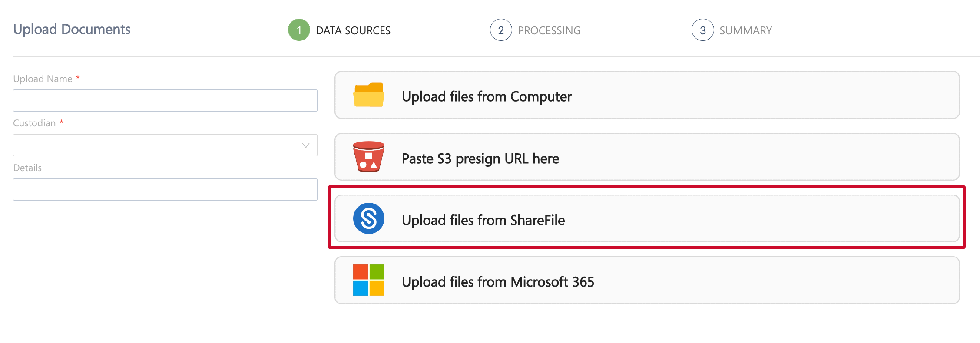Screen dimensions: 980x343
Task: Go to the DATA SOURCES step
Action: [353, 30]
